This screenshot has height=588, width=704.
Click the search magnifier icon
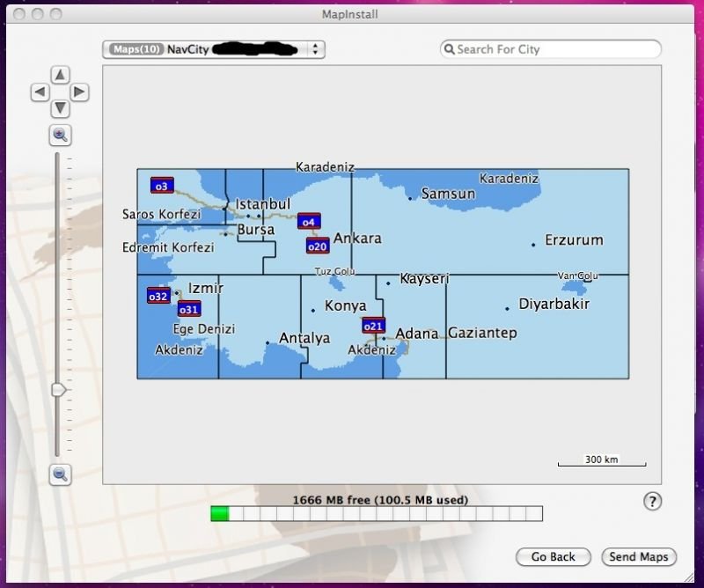pos(449,50)
